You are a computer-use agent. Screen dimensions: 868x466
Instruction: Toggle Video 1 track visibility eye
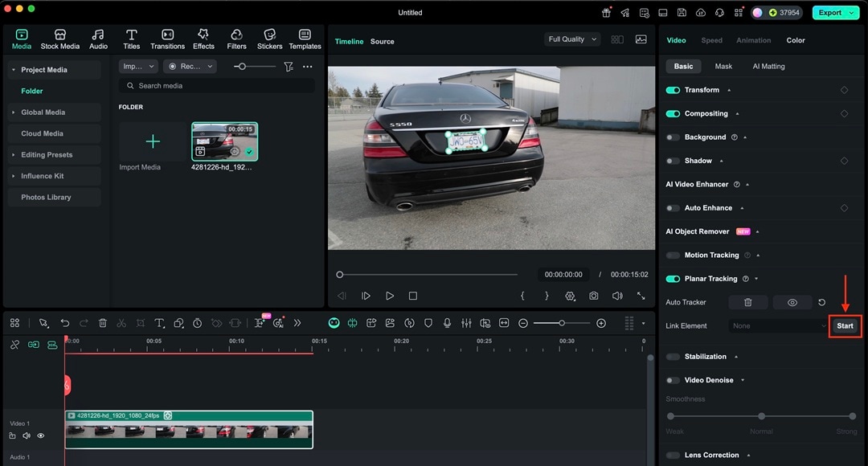click(x=40, y=435)
